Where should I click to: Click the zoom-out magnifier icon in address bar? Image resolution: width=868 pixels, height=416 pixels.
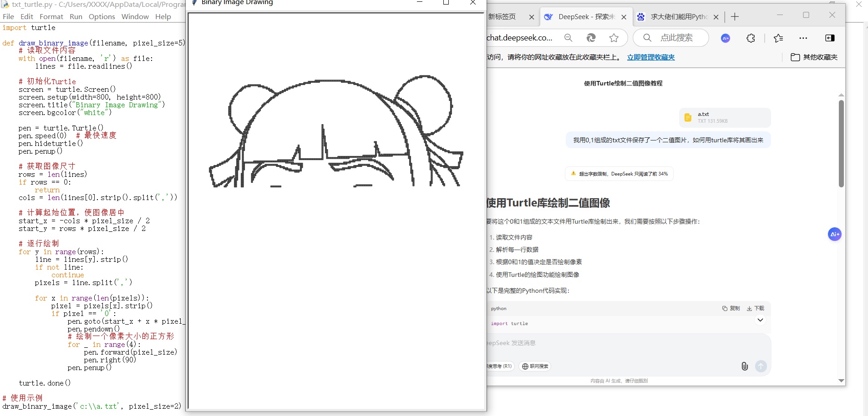[568, 38]
